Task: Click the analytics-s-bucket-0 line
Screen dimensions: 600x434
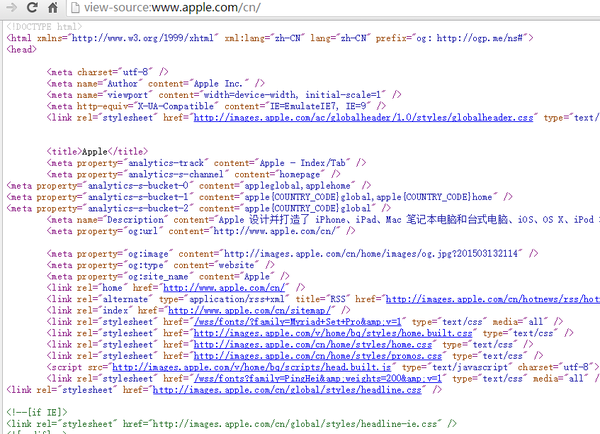Action: (x=189, y=186)
